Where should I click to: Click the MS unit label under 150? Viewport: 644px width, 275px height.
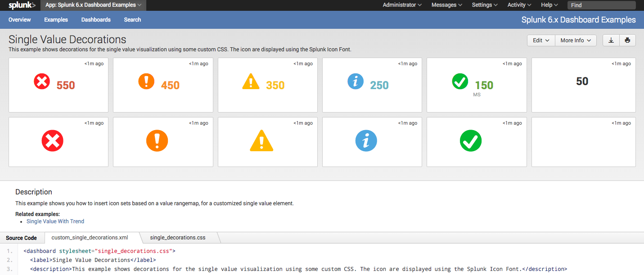click(x=477, y=95)
